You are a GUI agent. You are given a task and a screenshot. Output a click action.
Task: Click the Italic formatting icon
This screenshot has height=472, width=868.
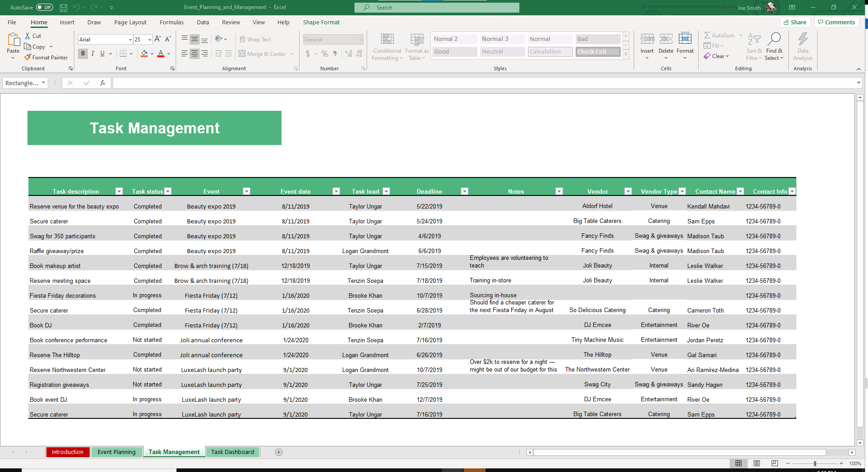[x=93, y=54]
